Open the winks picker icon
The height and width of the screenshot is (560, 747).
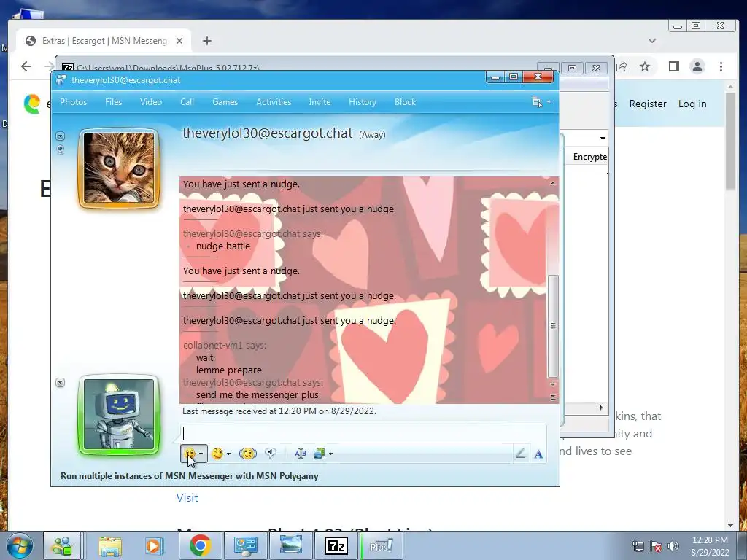(217, 454)
